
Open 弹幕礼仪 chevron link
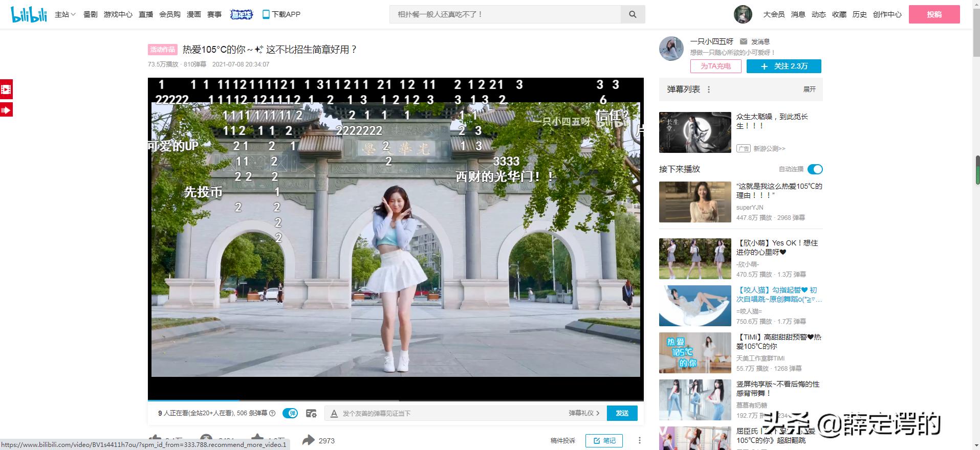584,413
